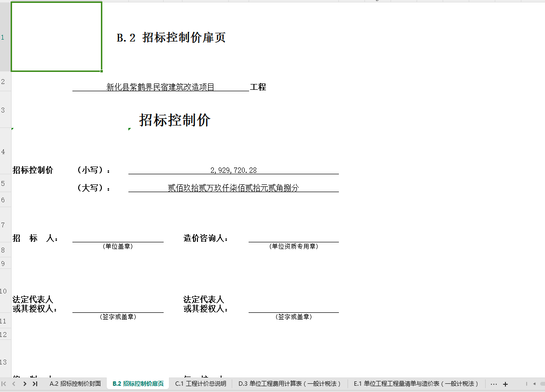
Task: Add a new sheet with the plus icon
Action: pos(505,384)
